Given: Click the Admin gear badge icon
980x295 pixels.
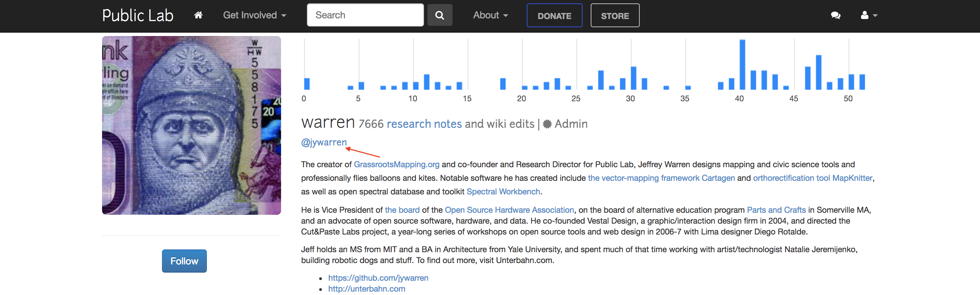Looking at the screenshot, I should click(x=547, y=124).
